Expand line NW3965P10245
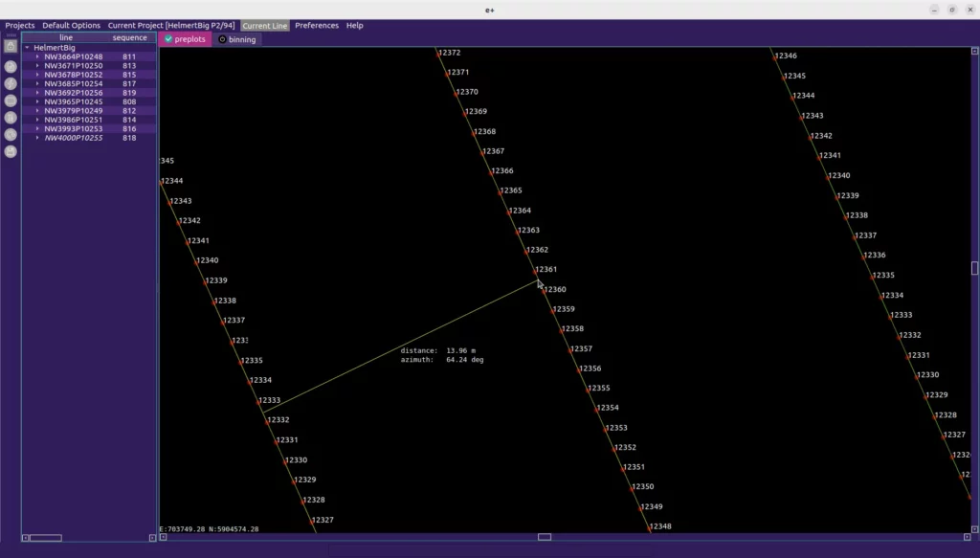Viewport: 980px width, 558px height. [37, 101]
